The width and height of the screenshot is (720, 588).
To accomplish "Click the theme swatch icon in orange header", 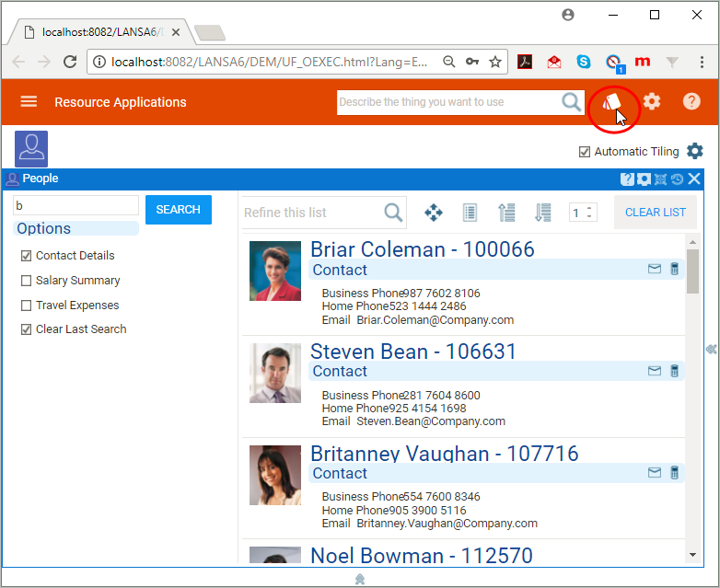I will [x=611, y=102].
